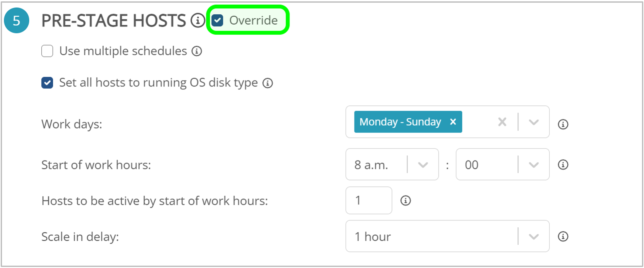This screenshot has height=268, width=644.
Task: Click info icon beside Use multiple schedules
Action: (197, 51)
